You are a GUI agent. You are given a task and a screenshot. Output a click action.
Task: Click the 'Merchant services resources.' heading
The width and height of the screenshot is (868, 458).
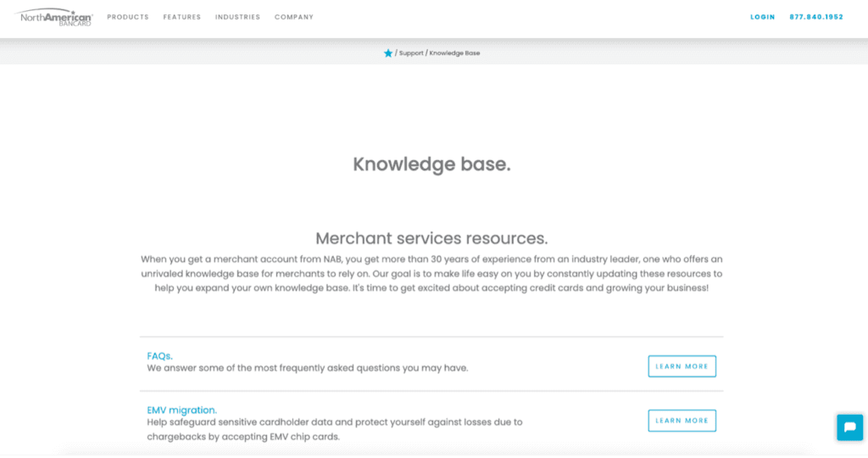(x=431, y=238)
